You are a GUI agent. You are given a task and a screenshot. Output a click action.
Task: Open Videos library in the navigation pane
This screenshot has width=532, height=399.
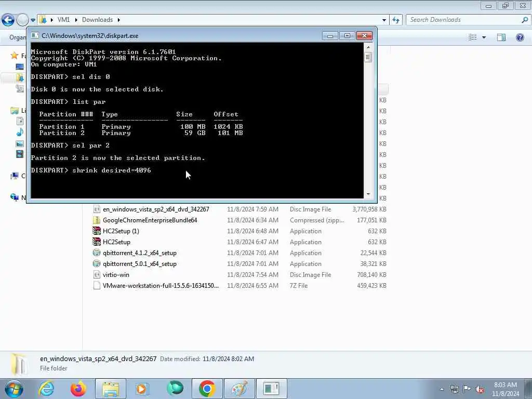point(20,154)
